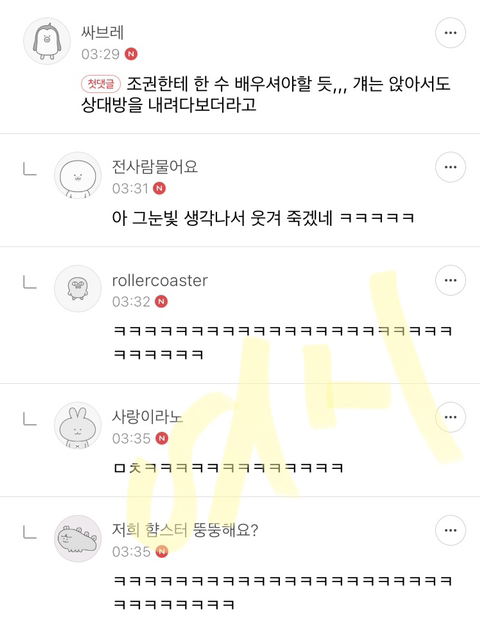The image size is (480, 628).
Task: Click the reply arrow beside 전사람물어요's comment
Action: (30, 169)
